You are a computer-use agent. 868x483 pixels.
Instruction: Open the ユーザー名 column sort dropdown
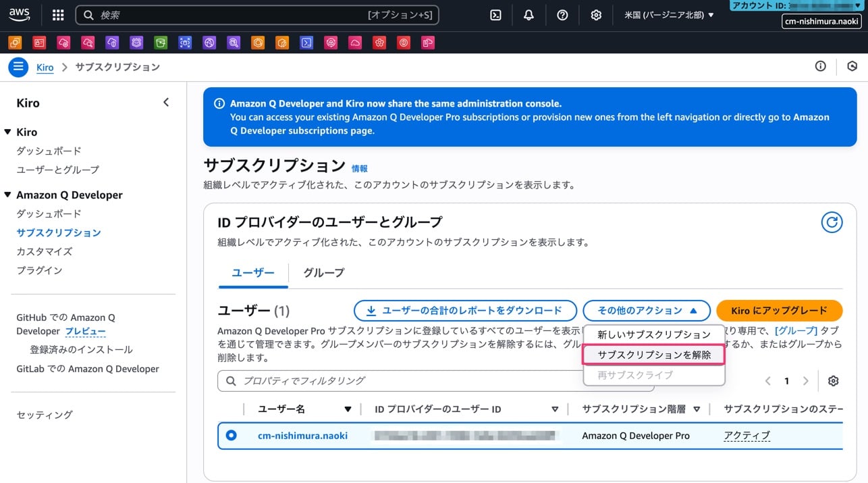coord(348,409)
